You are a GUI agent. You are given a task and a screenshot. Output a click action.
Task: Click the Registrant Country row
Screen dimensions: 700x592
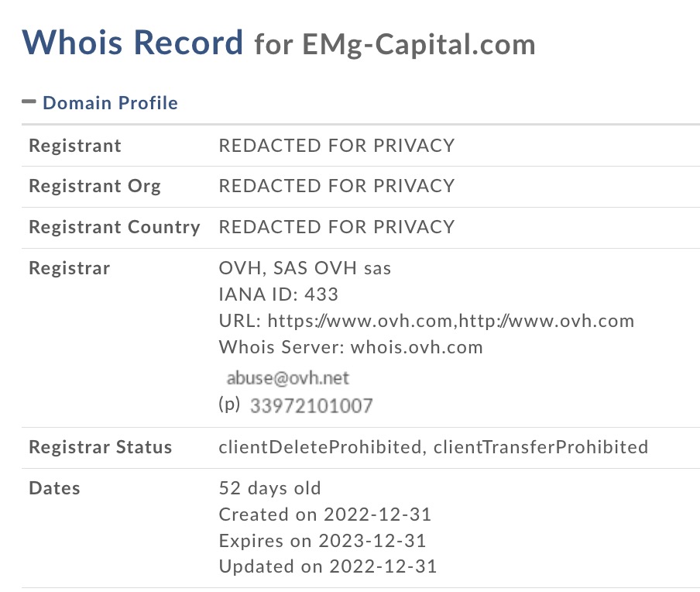[114, 227]
